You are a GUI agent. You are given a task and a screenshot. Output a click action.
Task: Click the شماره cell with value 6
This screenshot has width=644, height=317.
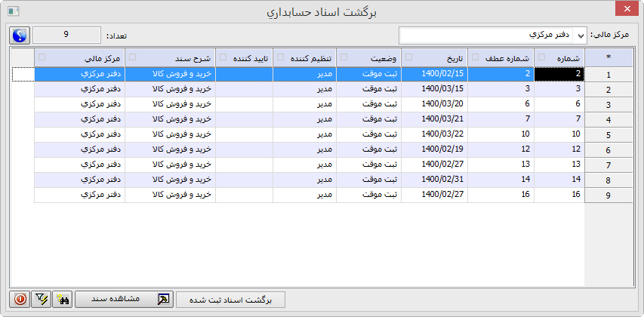pyautogui.click(x=559, y=104)
